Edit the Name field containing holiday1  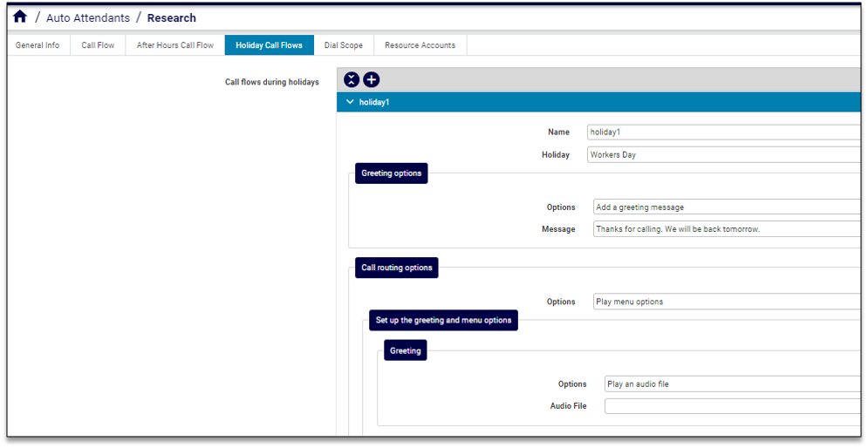(x=724, y=132)
